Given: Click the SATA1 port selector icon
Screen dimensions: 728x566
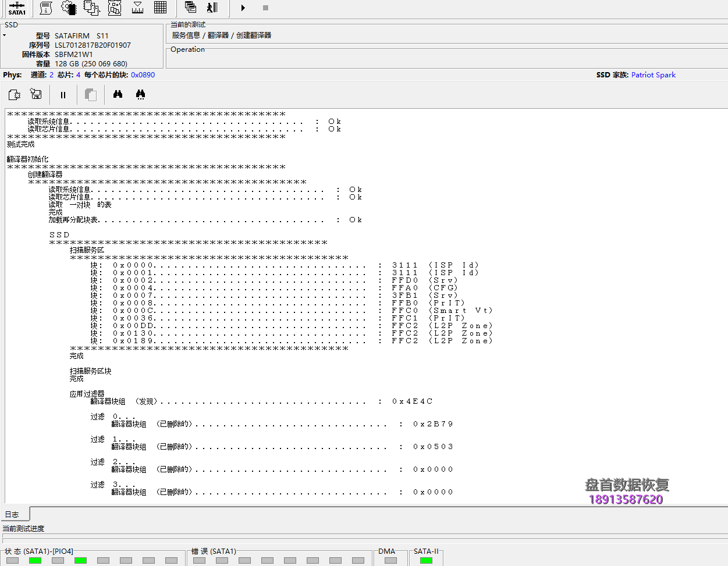Looking at the screenshot, I should pos(17,8).
